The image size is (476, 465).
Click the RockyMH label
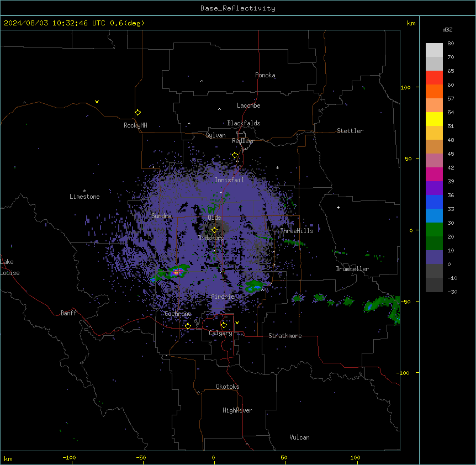135,125
